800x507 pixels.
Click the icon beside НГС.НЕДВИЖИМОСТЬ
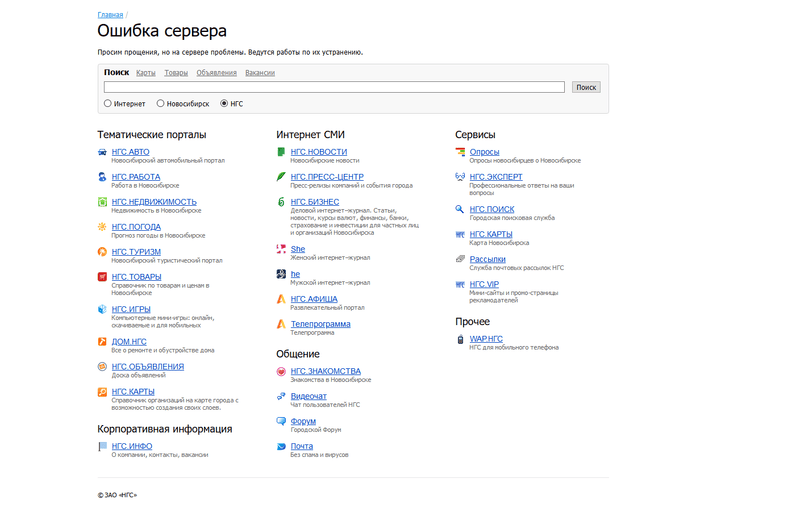click(x=102, y=202)
